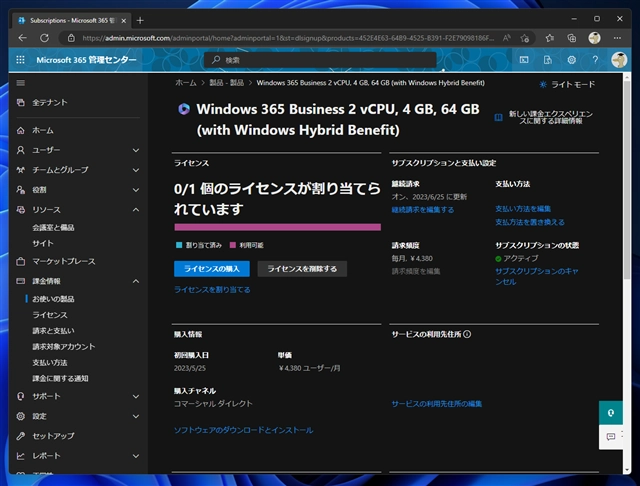The image size is (640, 486).
Task: Click the サポート headset icon
Action: tap(20, 396)
